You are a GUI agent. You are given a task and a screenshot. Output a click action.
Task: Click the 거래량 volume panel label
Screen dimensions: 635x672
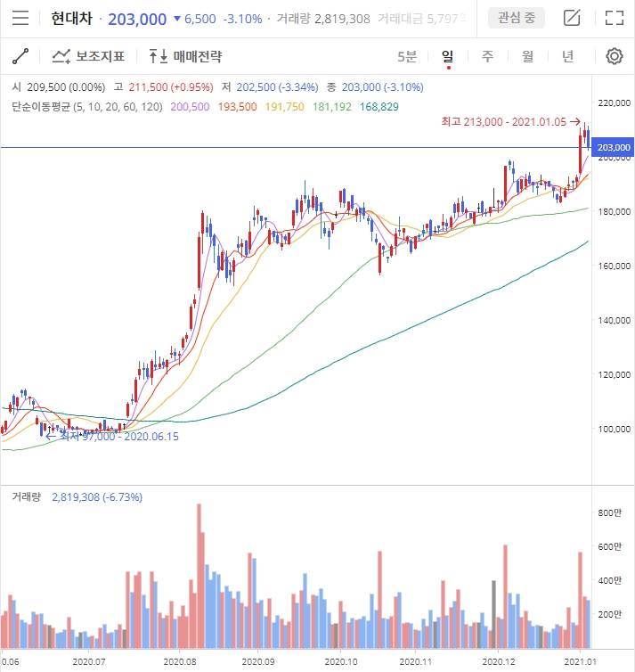tap(27, 496)
